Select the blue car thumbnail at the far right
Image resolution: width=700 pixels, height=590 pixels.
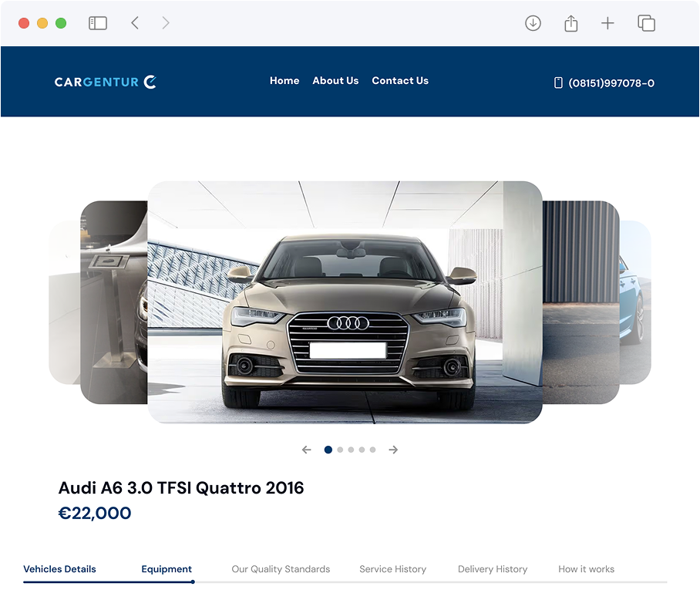point(635,302)
